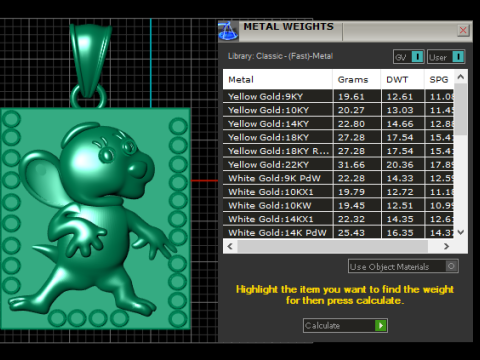
Task: Click the Metal column header
Action: coord(277,80)
